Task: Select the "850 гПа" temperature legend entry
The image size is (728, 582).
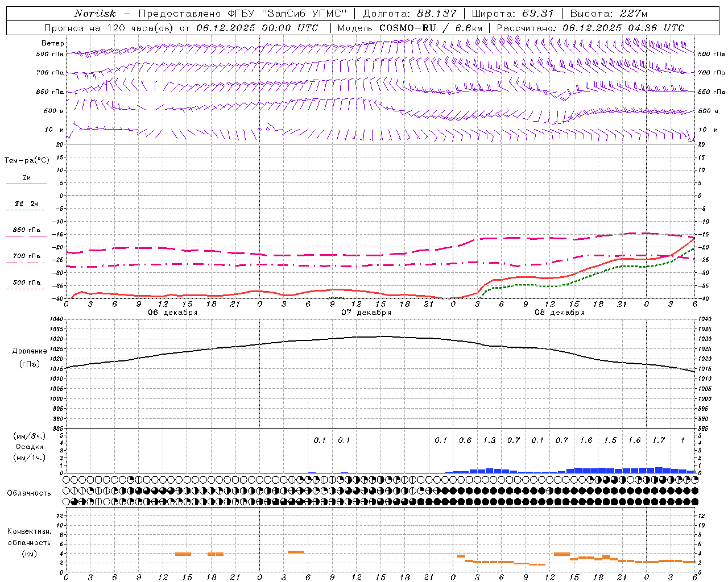Action: [x=27, y=230]
